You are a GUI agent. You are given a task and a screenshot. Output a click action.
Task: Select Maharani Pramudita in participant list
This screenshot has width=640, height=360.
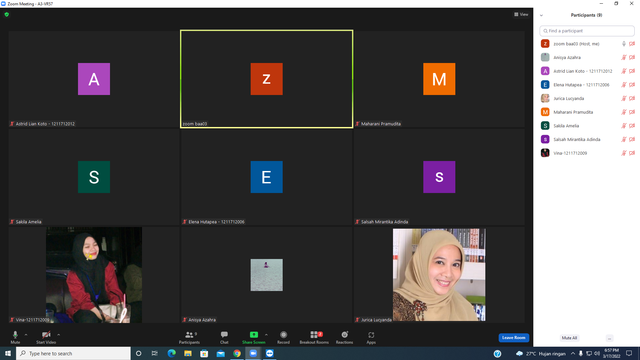pyautogui.click(x=587, y=112)
